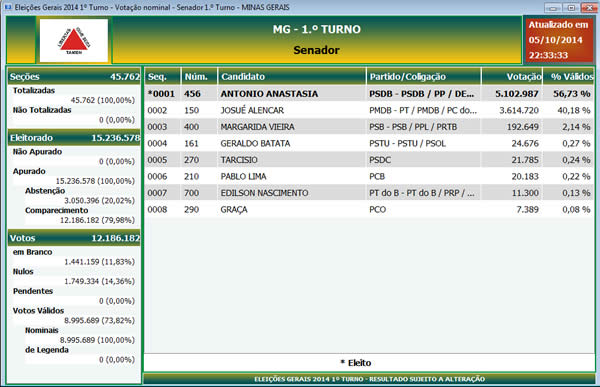Sort by the Núm. column header
Screen dimensions: 600x387
tap(199, 77)
